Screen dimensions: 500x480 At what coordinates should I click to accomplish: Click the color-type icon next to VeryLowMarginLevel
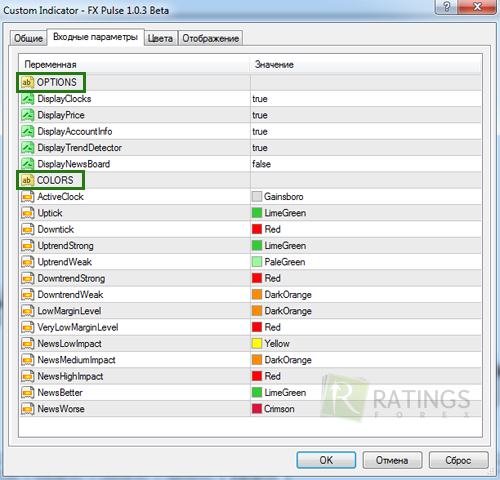(27, 327)
